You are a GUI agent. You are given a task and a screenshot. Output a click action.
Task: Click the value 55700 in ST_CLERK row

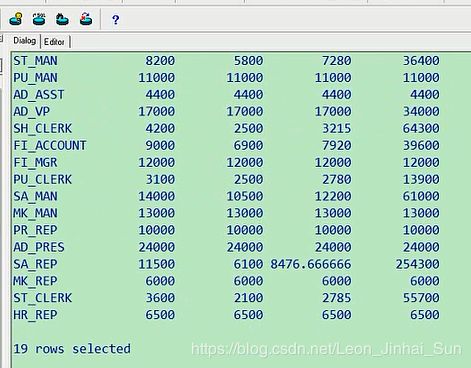[x=421, y=298]
